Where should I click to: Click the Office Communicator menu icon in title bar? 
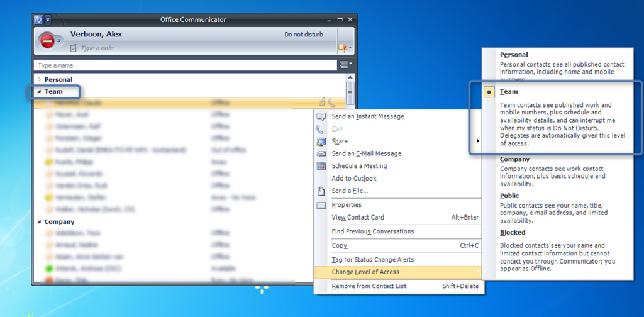(38, 19)
